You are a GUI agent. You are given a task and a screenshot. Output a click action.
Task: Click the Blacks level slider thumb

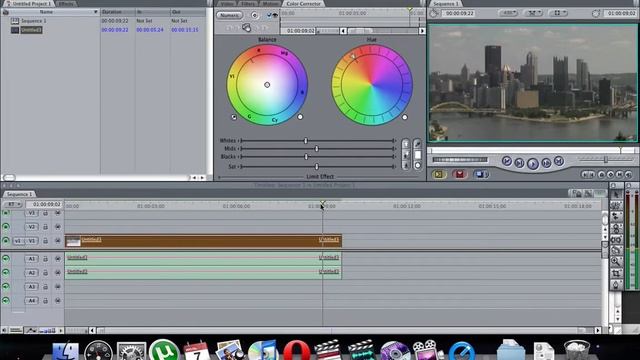pos(306,156)
